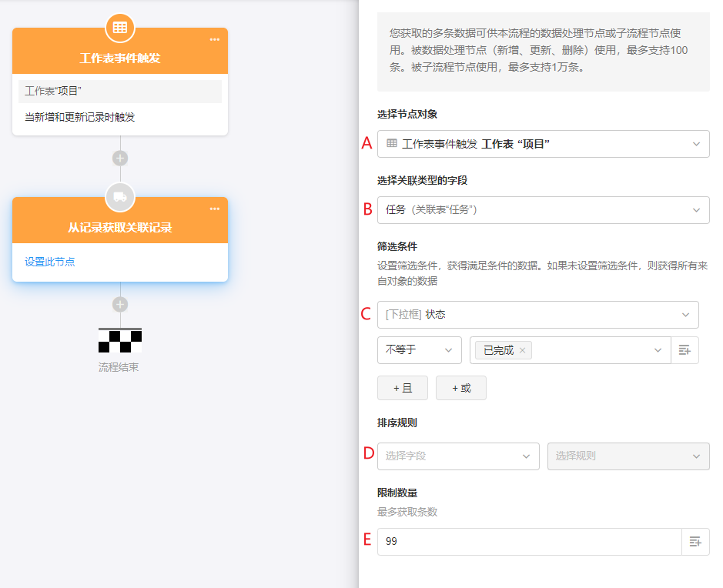Open the 选择字段 sort field dropdown
This screenshot has height=588, width=723.
click(457, 456)
